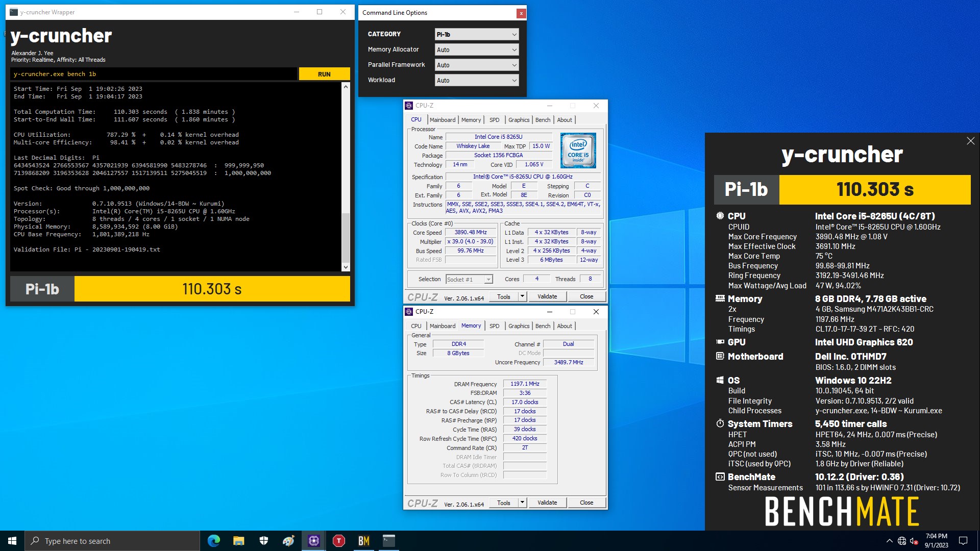980x551 pixels.
Task: Click the Intel Core i5 logo in CPU-Z
Action: click(578, 151)
